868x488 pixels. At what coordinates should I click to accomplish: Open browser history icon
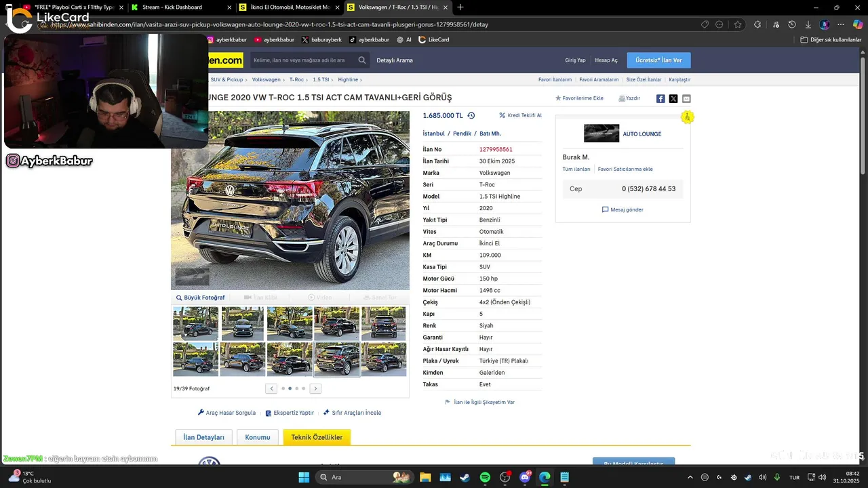click(791, 24)
